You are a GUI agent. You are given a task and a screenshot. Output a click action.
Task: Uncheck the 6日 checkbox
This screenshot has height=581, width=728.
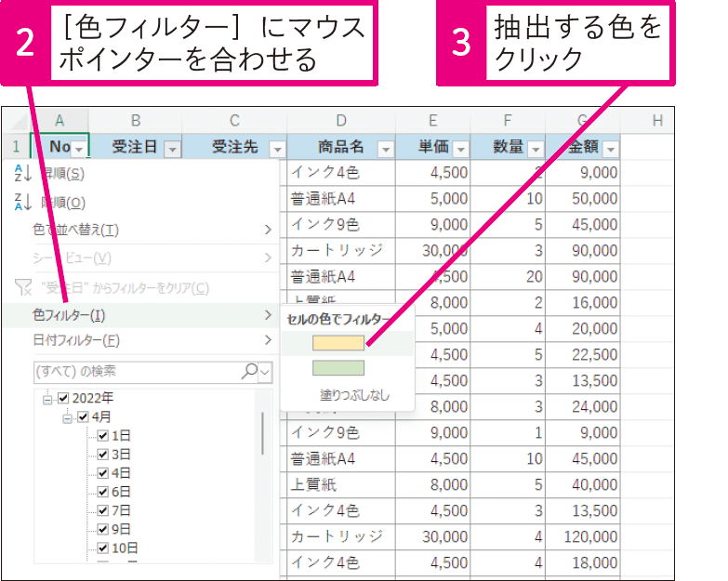(102, 492)
